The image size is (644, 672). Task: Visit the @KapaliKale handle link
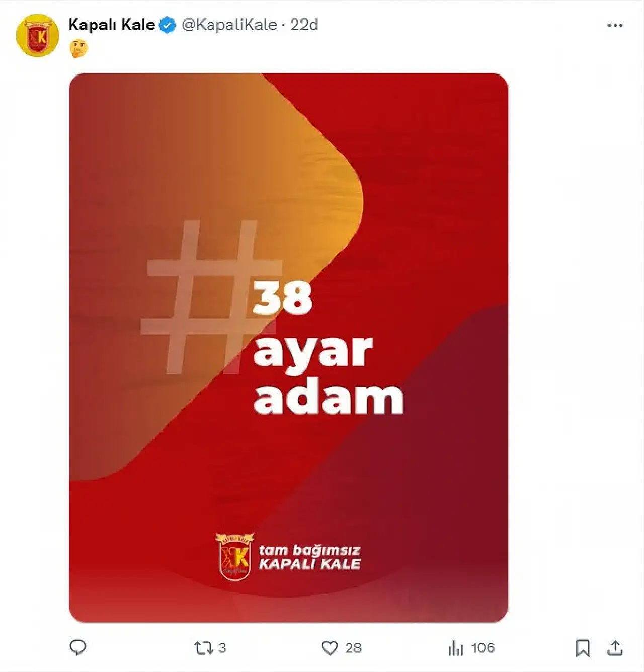coord(229,25)
